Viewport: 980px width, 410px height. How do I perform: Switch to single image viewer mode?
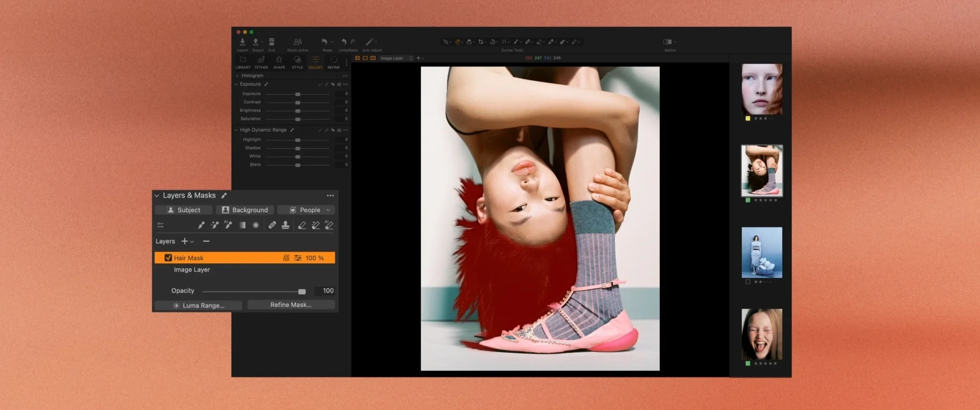tap(365, 58)
